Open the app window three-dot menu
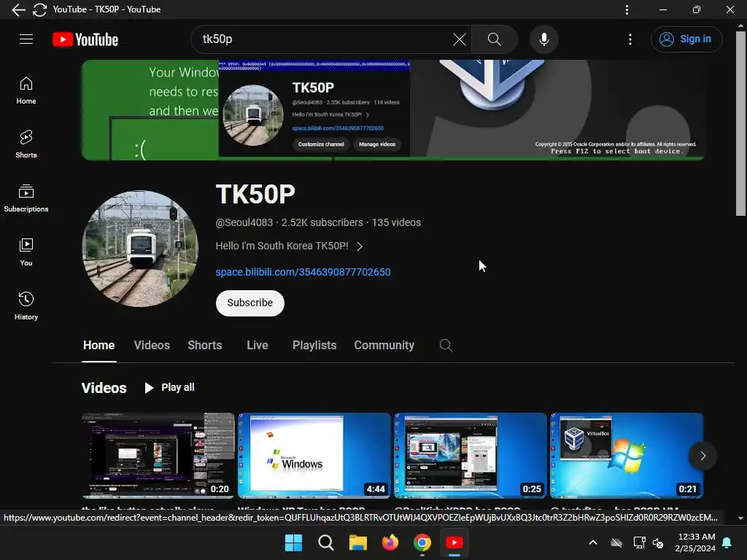Image resolution: width=747 pixels, height=560 pixels. [x=627, y=9]
